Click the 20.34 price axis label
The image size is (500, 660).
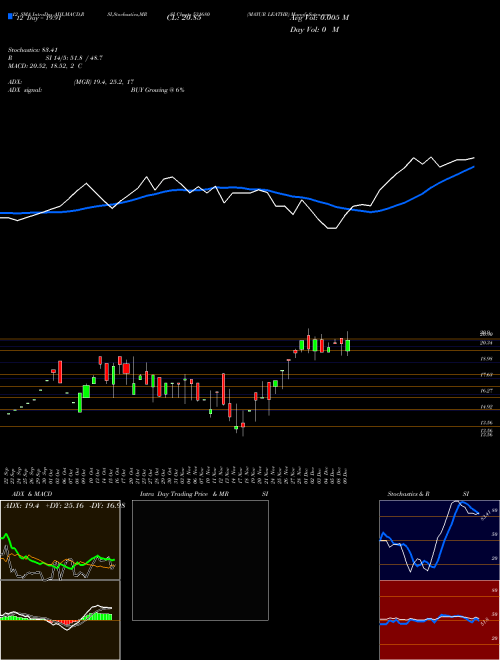coord(486,343)
